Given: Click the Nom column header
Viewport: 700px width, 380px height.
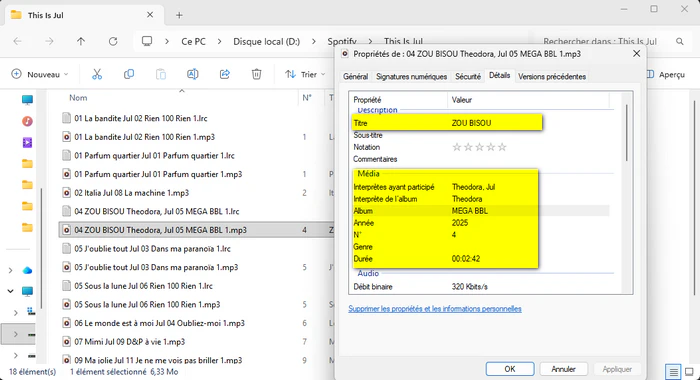Looking at the screenshot, I should (x=78, y=98).
